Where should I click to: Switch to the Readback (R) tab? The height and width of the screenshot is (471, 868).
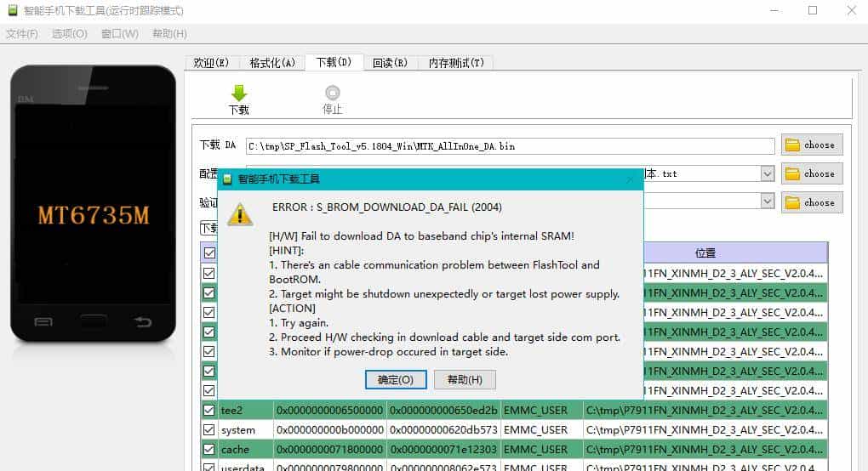(390, 63)
